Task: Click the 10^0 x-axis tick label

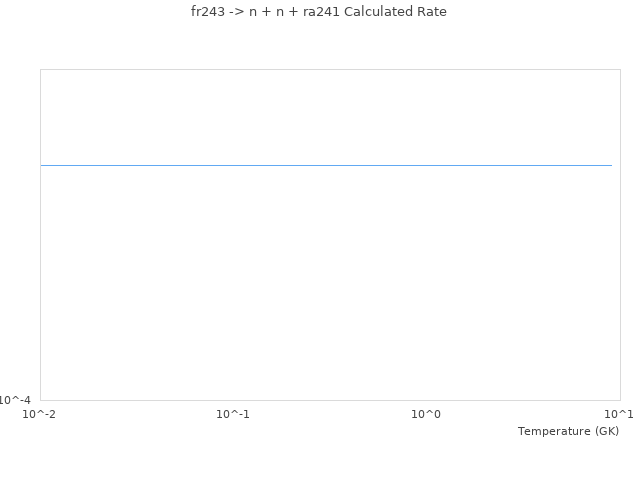Action: point(426,414)
